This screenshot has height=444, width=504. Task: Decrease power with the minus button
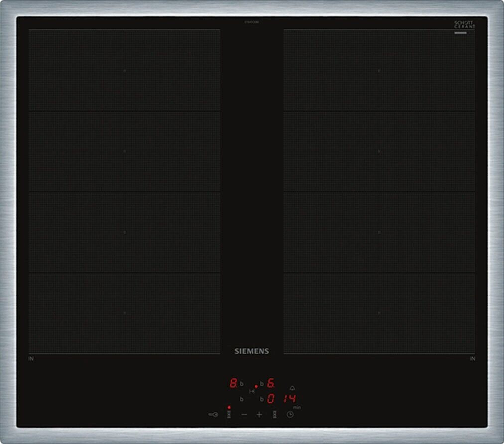pos(244,414)
